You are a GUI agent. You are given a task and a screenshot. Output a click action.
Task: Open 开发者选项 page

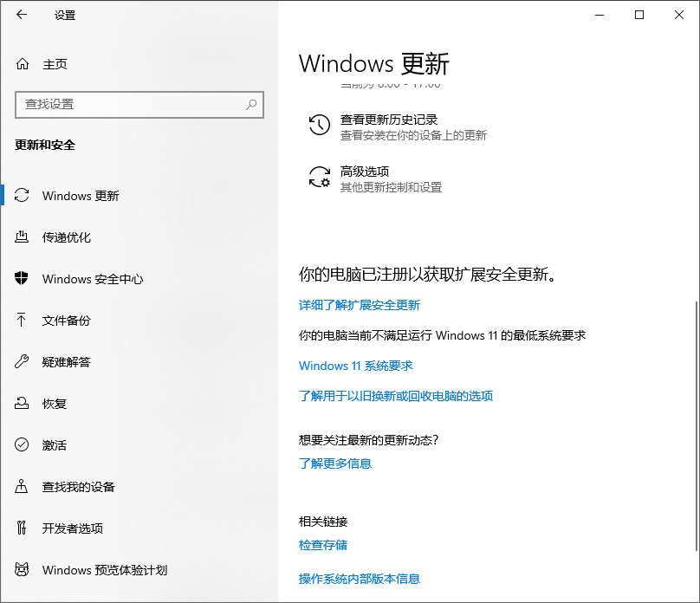139,528
